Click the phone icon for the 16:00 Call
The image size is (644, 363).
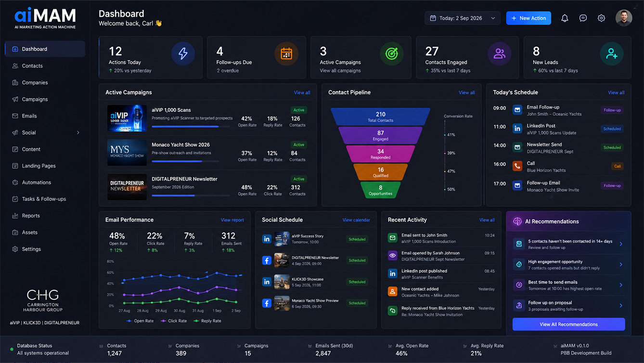tap(517, 166)
